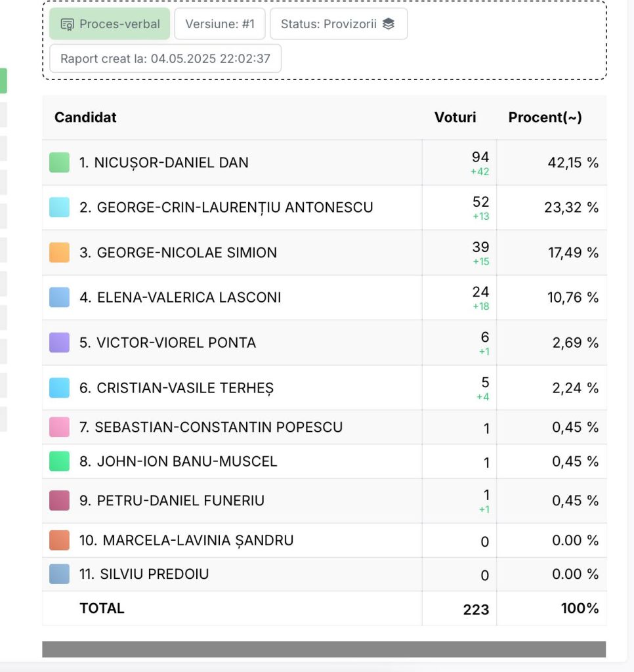Click Cristian-Vasile Terheș's sky blue swatch

60,388
